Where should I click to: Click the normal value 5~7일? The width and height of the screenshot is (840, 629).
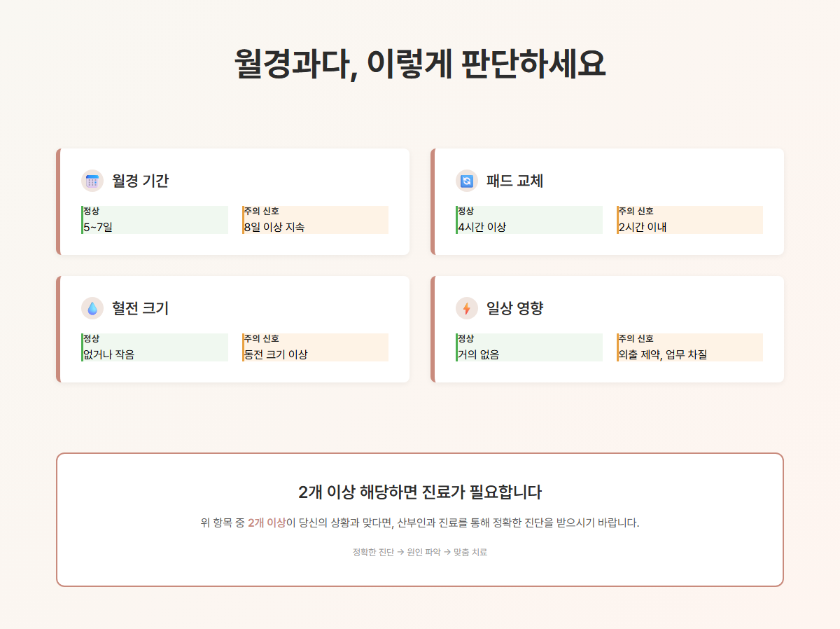coord(98,227)
